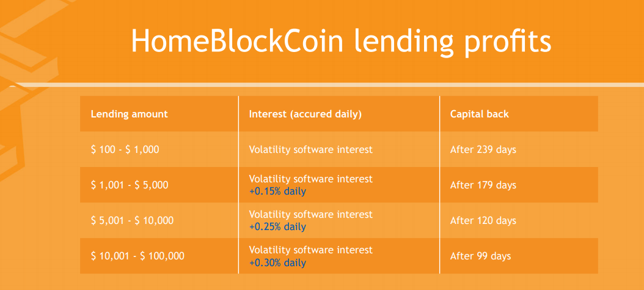Select the Interest (accured daily) header
Viewport: 644px width, 290px height.
tap(305, 114)
